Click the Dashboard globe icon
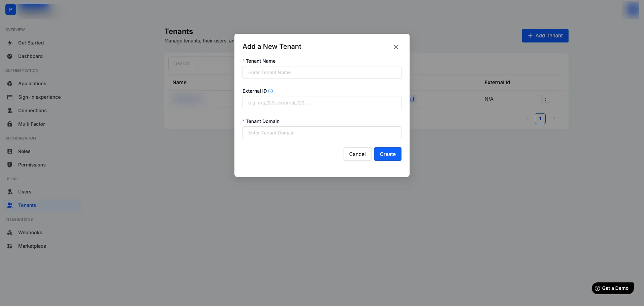The height and width of the screenshot is (306, 644). tap(10, 56)
